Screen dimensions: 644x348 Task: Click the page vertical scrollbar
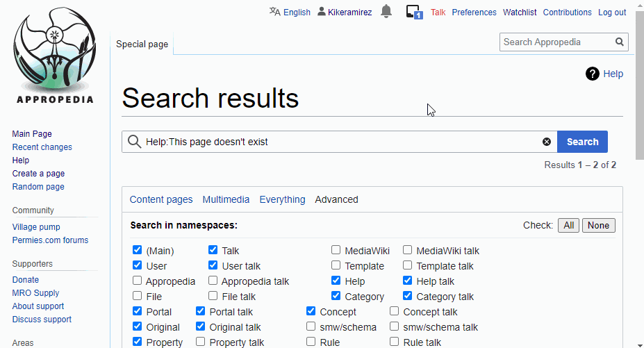click(x=639, y=174)
